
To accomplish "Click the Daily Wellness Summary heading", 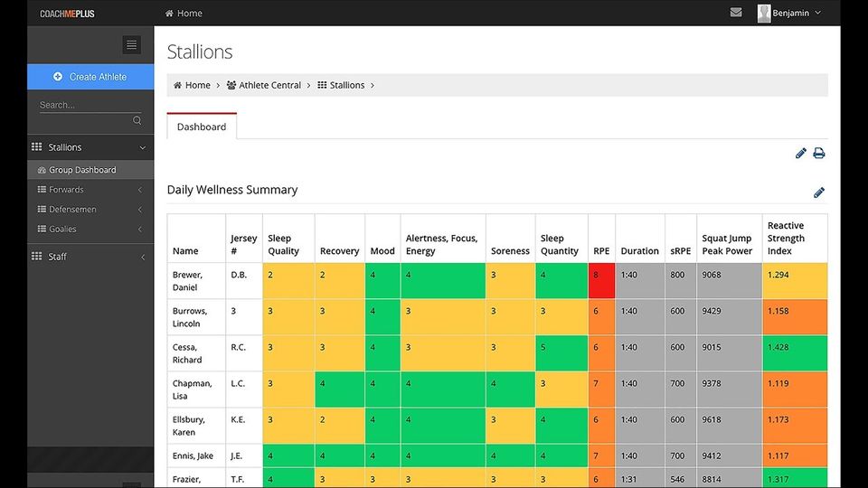I will click(232, 190).
